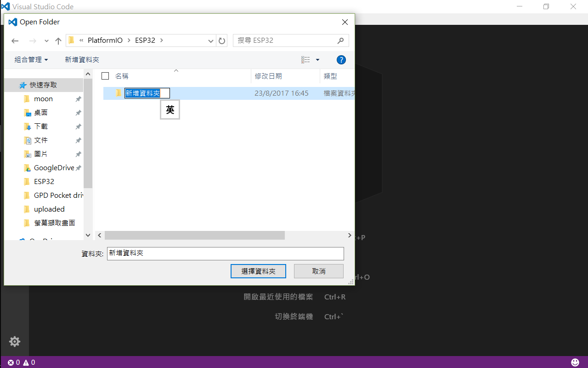Select ESP32 in the breadcrumb path
Viewport: 588px width, 368px height.
[144, 40]
